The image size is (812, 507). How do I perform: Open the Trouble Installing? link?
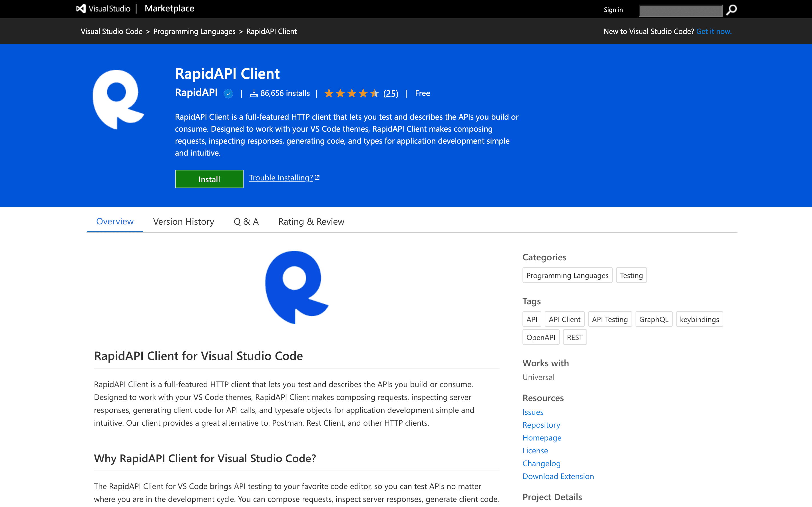281,178
